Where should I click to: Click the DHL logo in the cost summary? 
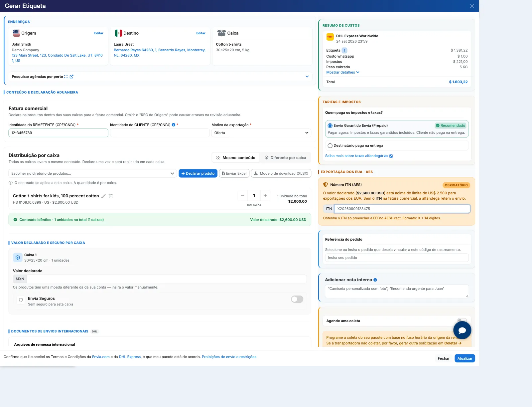(x=330, y=37)
